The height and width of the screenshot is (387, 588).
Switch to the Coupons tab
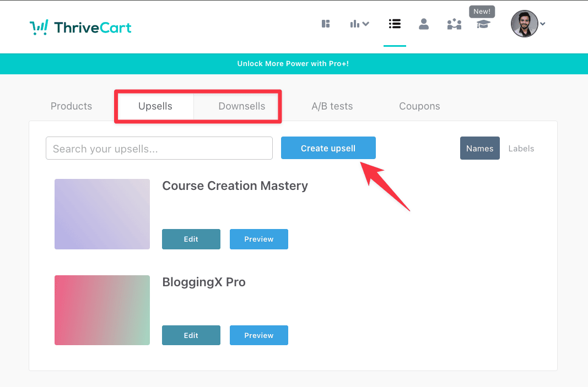pyautogui.click(x=419, y=106)
